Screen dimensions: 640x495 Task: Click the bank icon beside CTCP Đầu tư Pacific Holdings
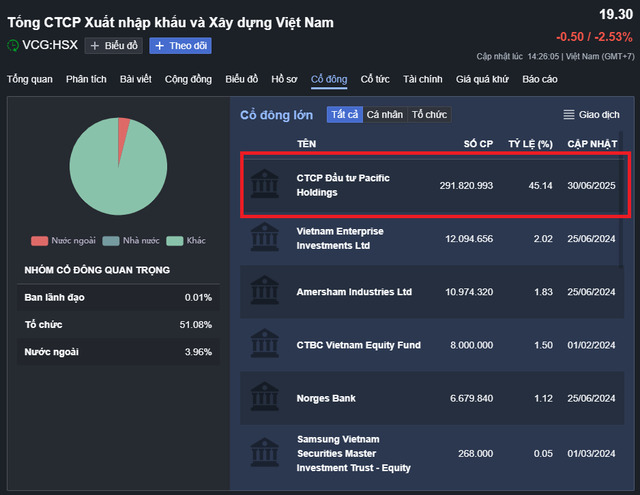(x=265, y=184)
